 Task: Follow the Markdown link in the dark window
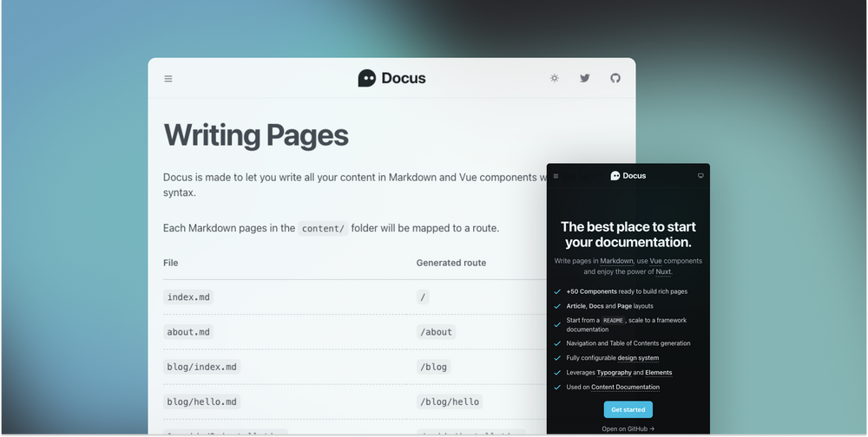point(616,260)
